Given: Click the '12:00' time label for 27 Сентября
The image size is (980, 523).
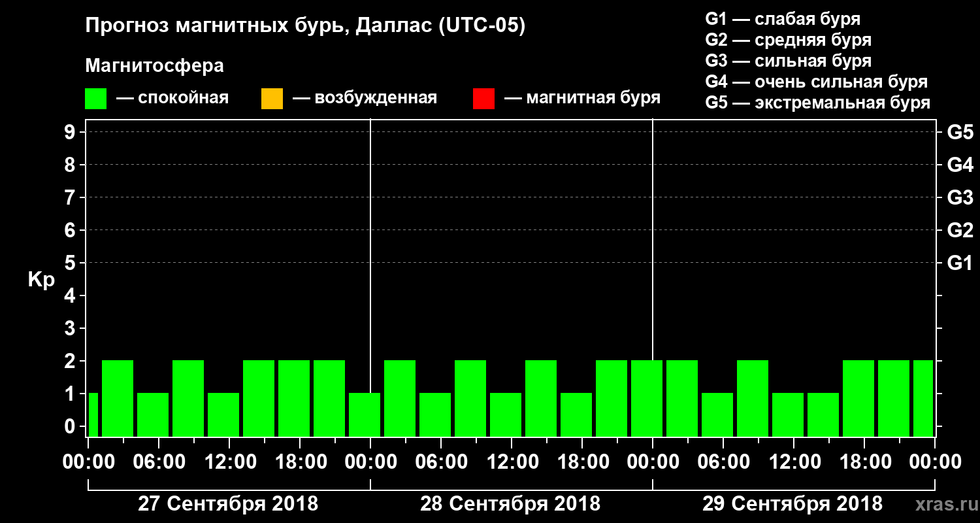Looking at the screenshot, I should pos(229,462).
